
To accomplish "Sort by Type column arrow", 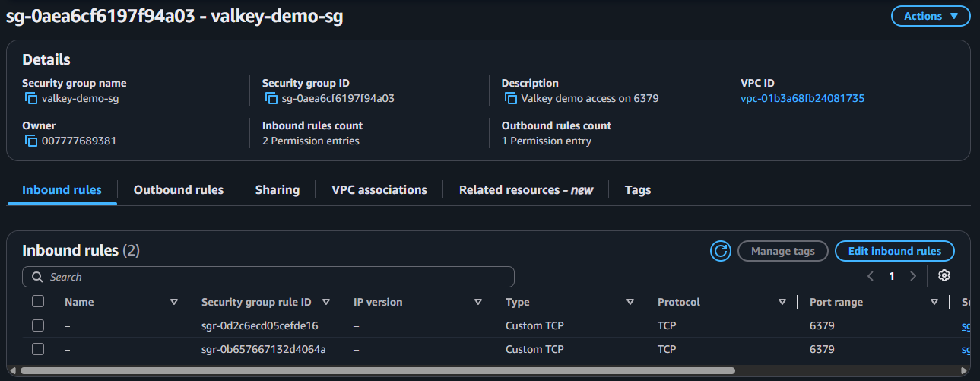I will pos(630,302).
